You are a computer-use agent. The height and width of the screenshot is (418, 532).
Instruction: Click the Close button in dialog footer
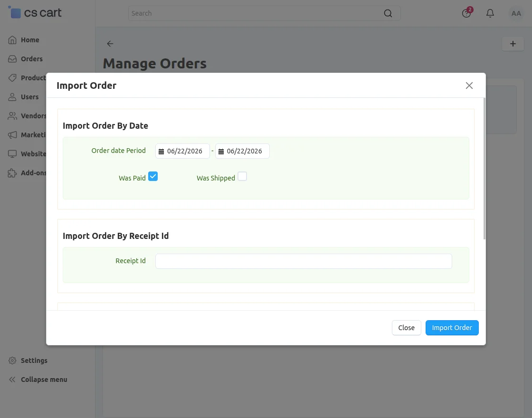click(407, 328)
